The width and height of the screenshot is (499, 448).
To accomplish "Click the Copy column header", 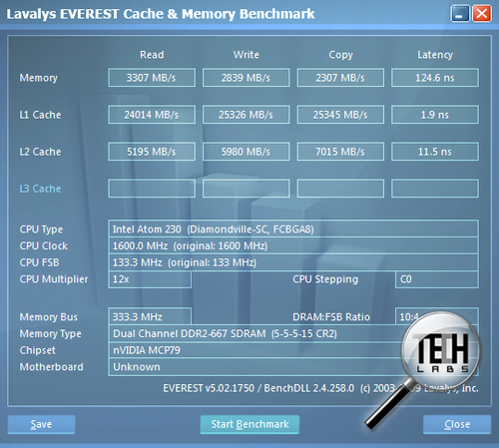I will pos(340,55).
